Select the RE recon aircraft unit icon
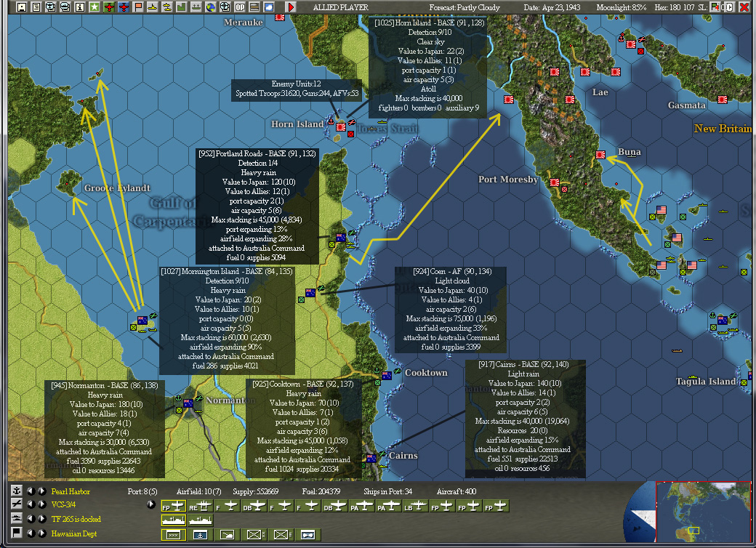 click(200, 506)
